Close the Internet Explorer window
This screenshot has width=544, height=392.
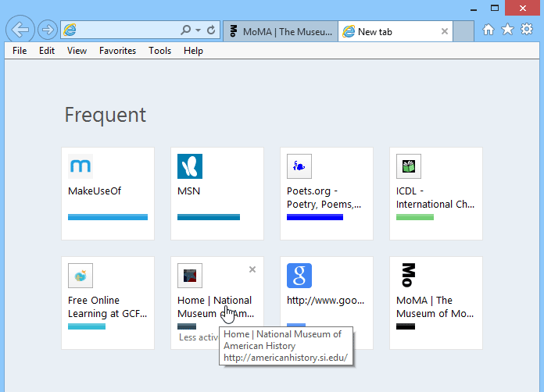pyautogui.click(x=522, y=8)
